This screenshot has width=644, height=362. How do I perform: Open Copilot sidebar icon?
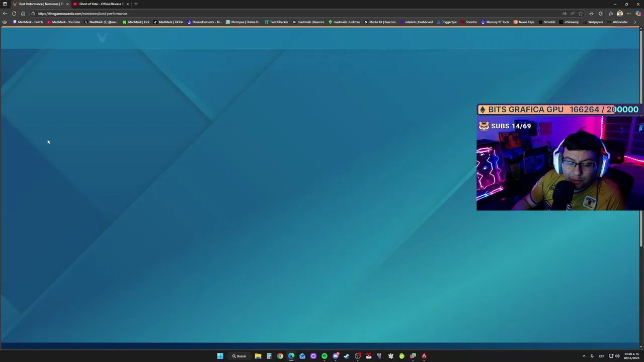pos(638,14)
